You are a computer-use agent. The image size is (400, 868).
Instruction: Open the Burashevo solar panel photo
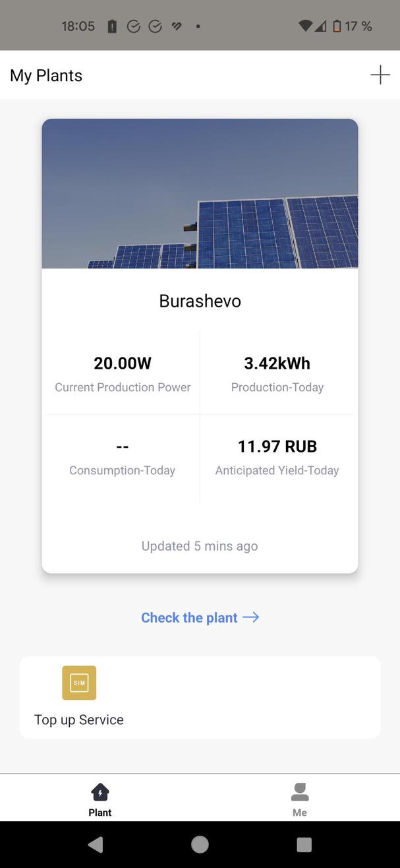(200, 194)
